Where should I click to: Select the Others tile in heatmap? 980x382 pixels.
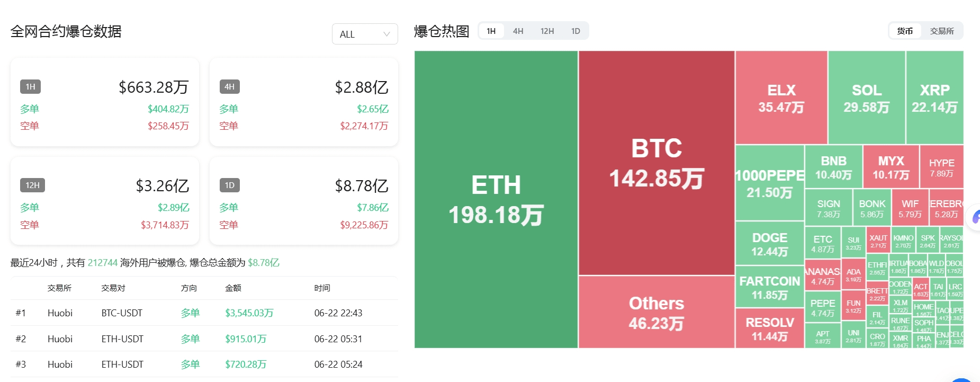[657, 313]
